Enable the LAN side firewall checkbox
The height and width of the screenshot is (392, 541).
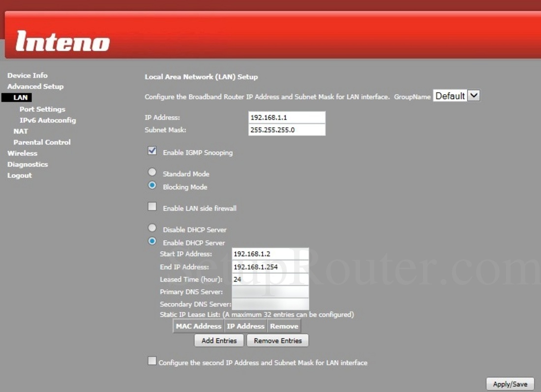pyautogui.click(x=152, y=206)
